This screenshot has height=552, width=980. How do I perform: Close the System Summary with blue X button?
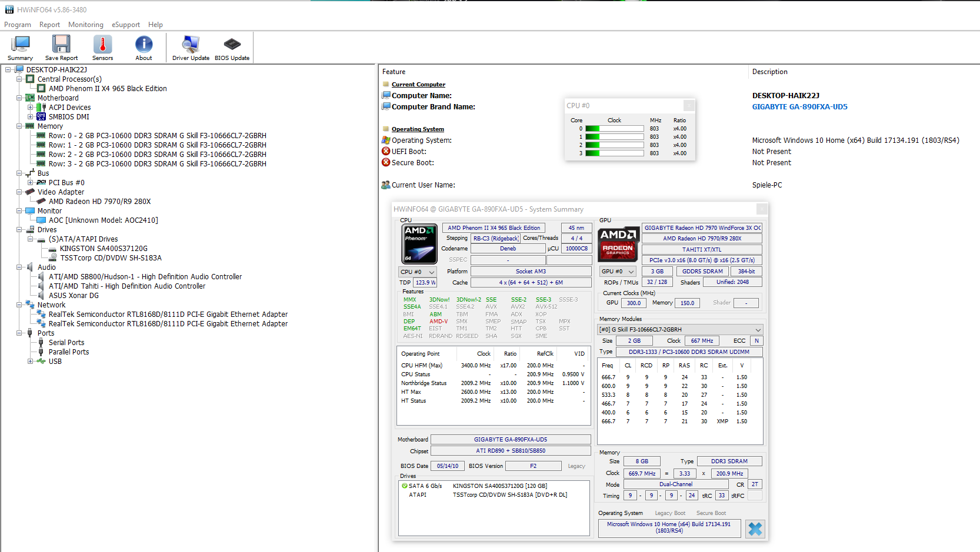[755, 529]
